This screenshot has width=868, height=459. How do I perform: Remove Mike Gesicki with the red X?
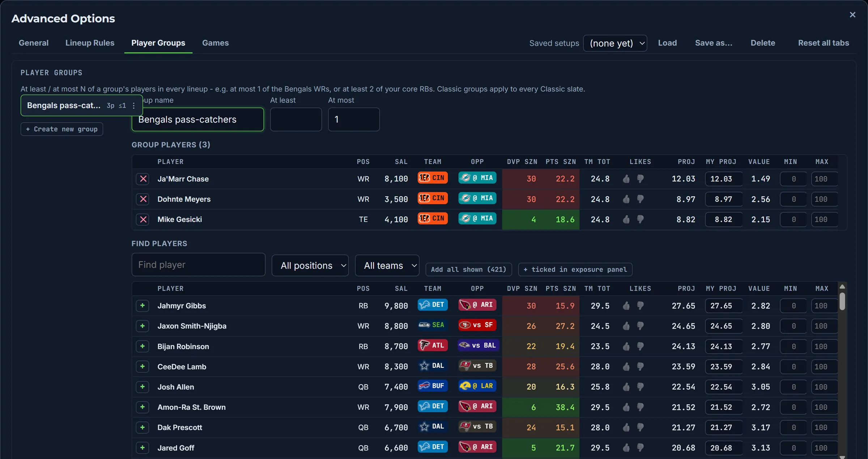[x=143, y=219]
